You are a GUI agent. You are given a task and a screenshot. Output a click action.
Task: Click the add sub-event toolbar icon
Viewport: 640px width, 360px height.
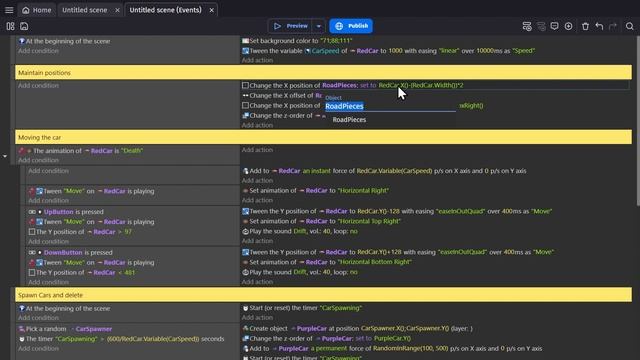(541, 26)
